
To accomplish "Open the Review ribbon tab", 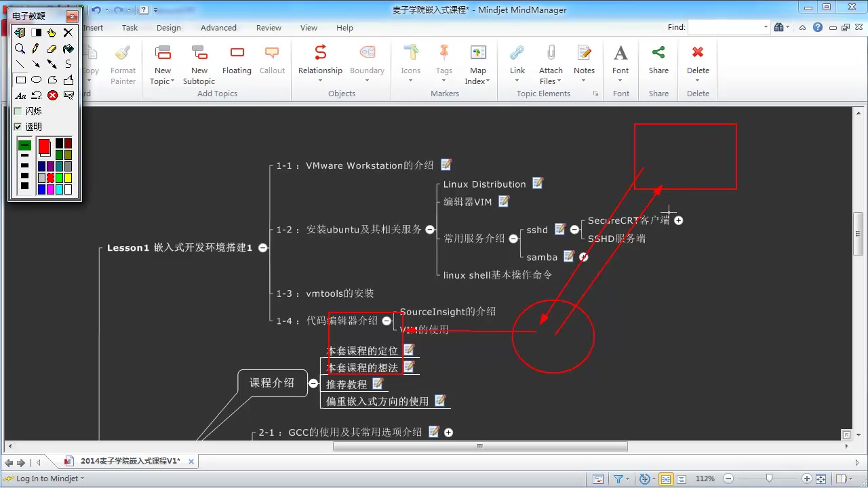I will pos(269,28).
